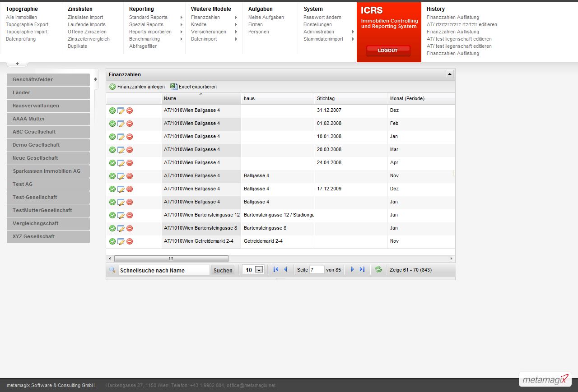This screenshot has height=392, width=578.
Task: Click green check icon in Getreidemarkt 2-4 row
Action: click(x=112, y=241)
